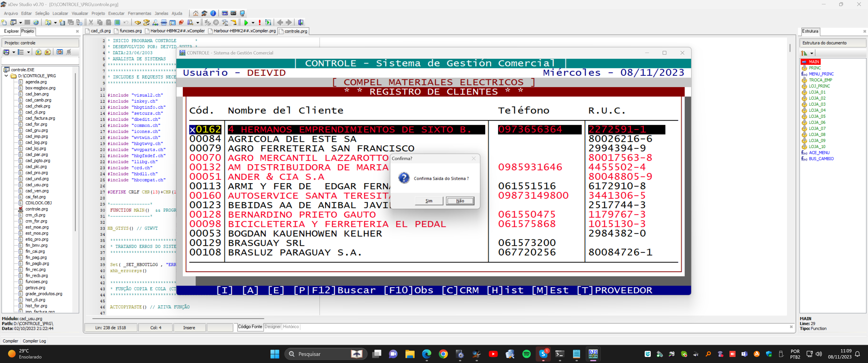
Task: Click the printer icon in toolbar
Action: coord(164,22)
